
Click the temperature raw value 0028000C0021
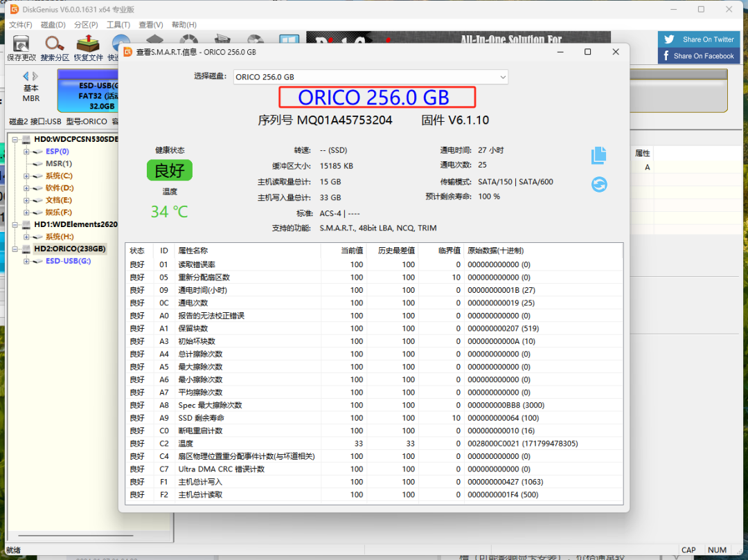[493, 444]
